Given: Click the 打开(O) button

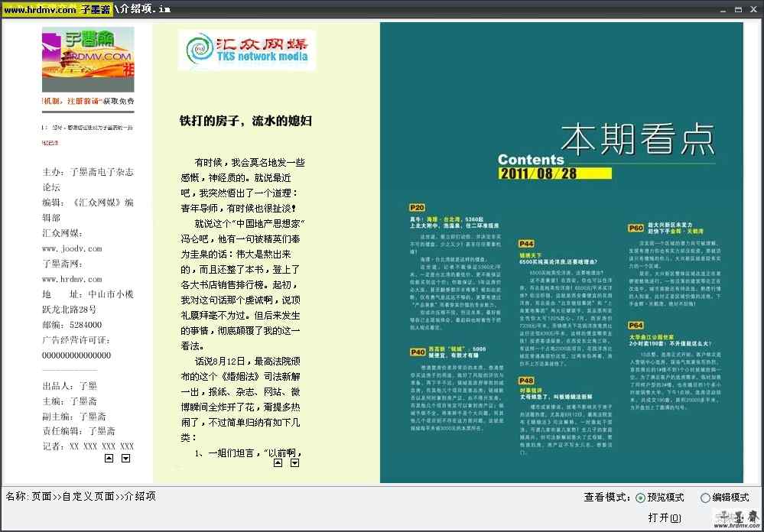Looking at the screenshot, I should [665, 518].
